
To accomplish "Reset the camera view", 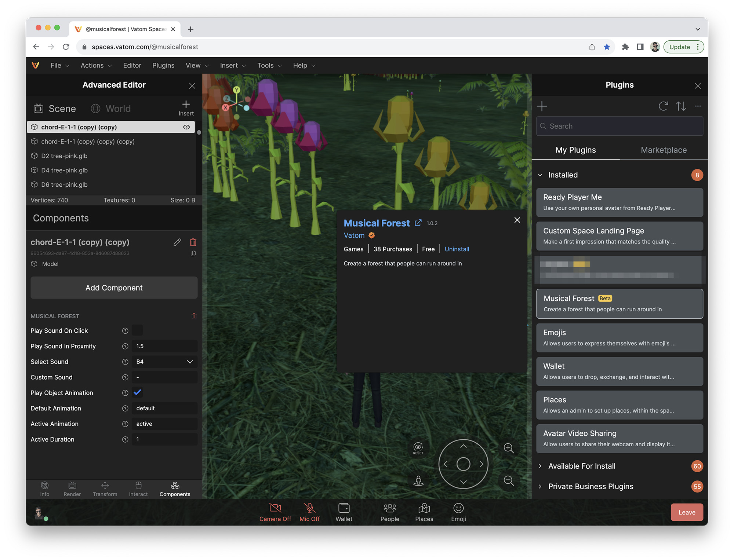I will [x=418, y=448].
